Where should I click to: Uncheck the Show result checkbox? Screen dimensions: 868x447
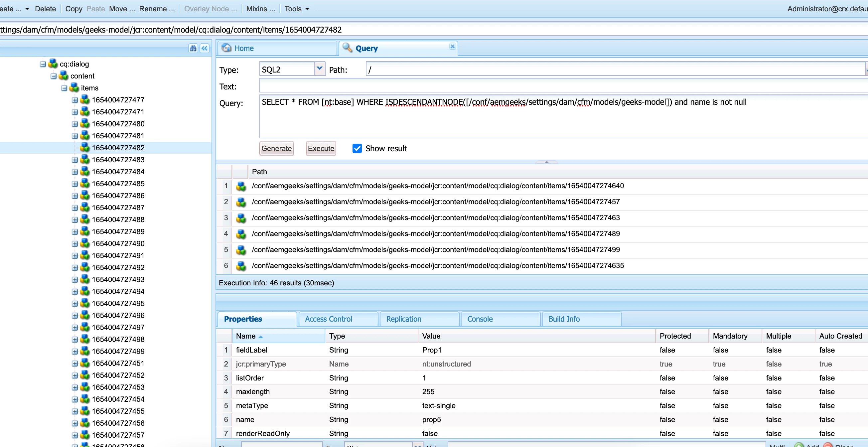(x=357, y=148)
